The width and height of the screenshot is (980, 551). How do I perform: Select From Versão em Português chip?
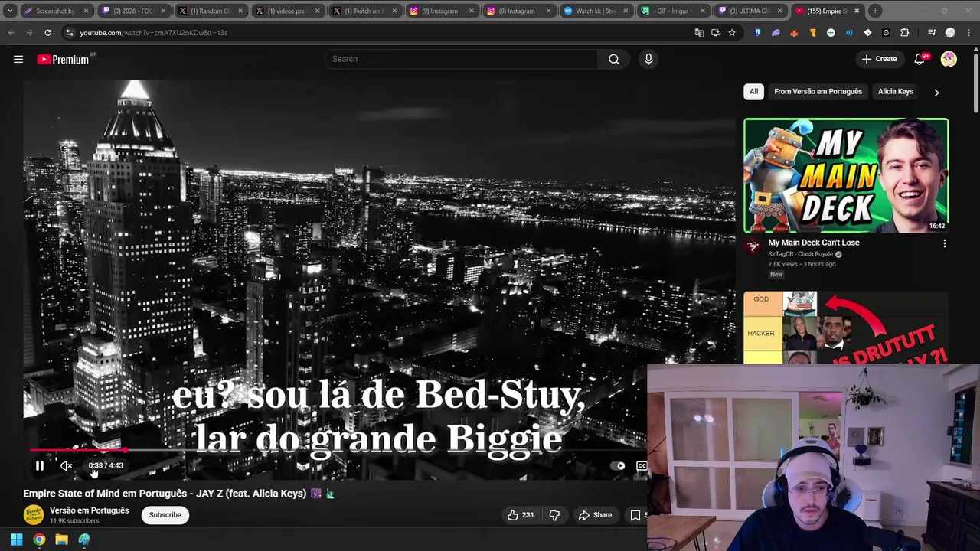coord(818,91)
